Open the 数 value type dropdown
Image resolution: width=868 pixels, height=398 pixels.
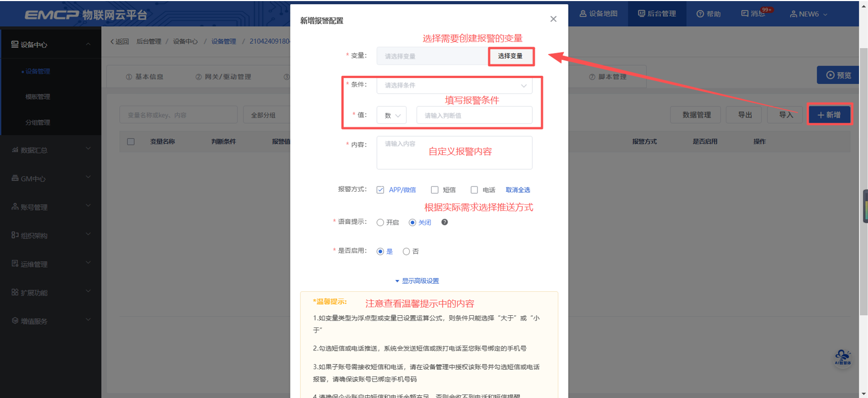pos(391,115)
